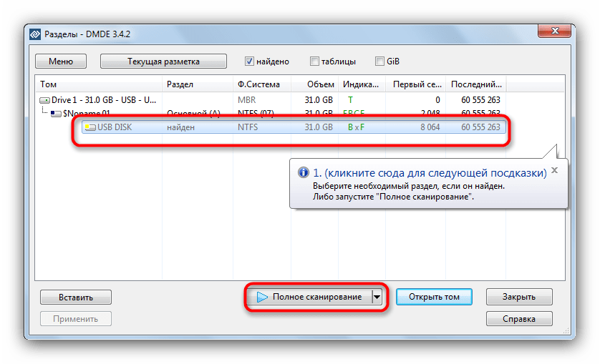The width and height of the screenshot is (600, 364).
Task: Dismiss the hint balloon with its x
Action: tap(554, 170)
